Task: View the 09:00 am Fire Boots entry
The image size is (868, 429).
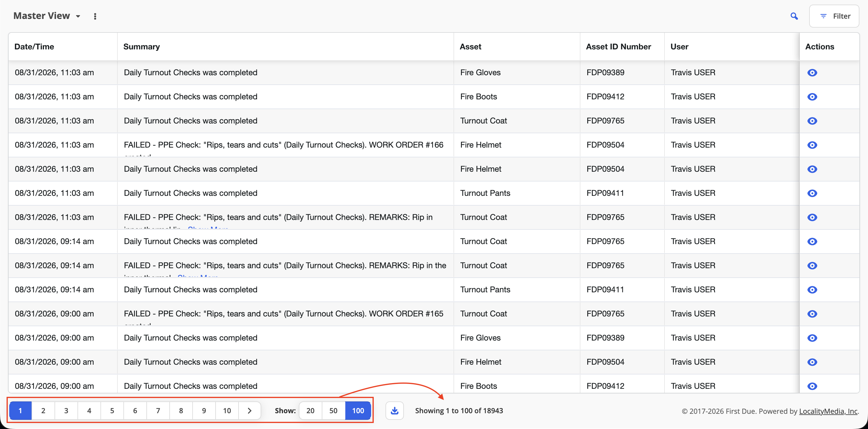Action: click(812, 386)
